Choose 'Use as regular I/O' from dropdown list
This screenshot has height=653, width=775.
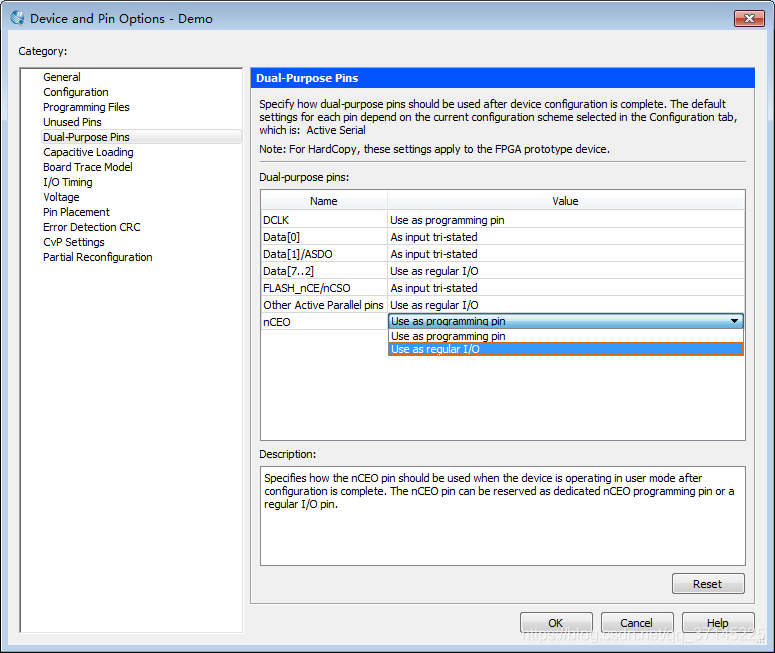click(x=565, y=349)
